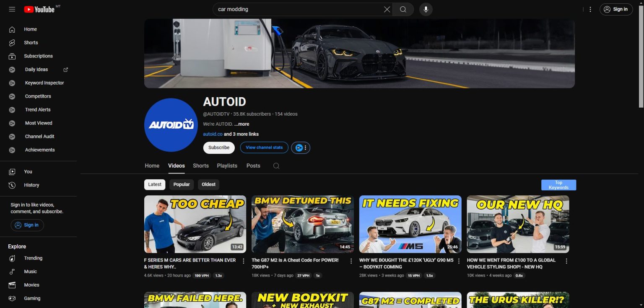Expand the channel description with more
Viewport: 644px width, 308px height.
tap(241, 124)
